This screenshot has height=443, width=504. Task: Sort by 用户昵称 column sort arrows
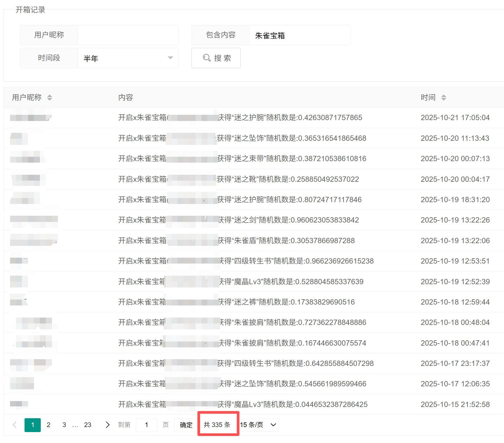tap(50, 98)
